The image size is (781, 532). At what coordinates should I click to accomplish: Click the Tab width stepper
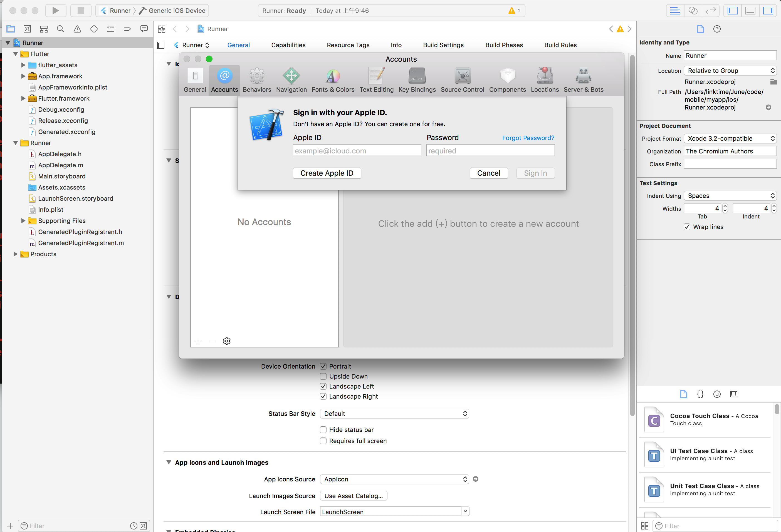coord(725,208)
